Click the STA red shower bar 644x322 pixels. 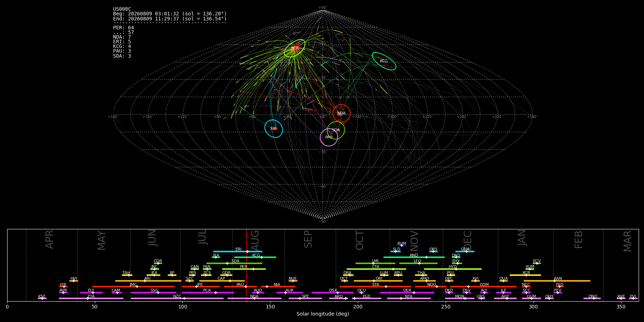point(375,287)
